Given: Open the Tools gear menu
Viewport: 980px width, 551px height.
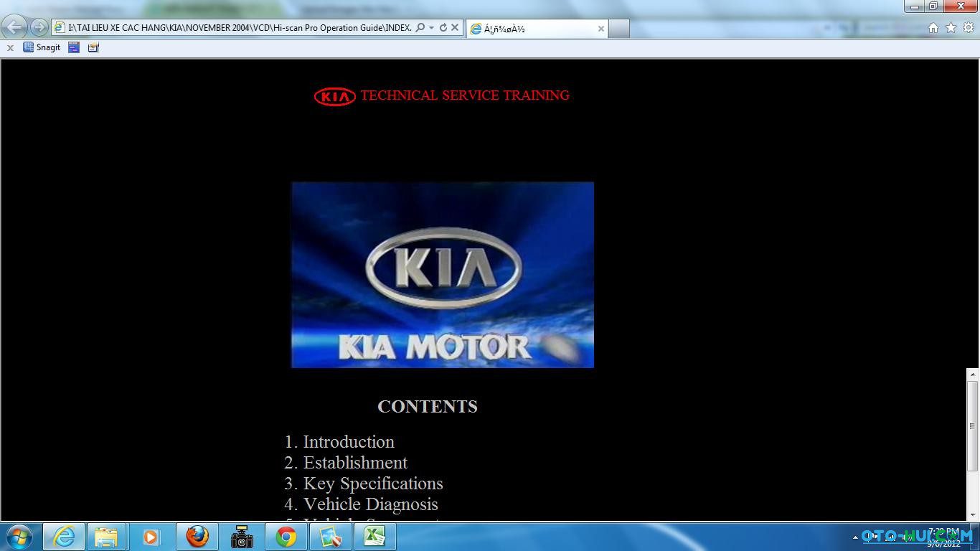Looking at the screenshot, I should [968, 28].
